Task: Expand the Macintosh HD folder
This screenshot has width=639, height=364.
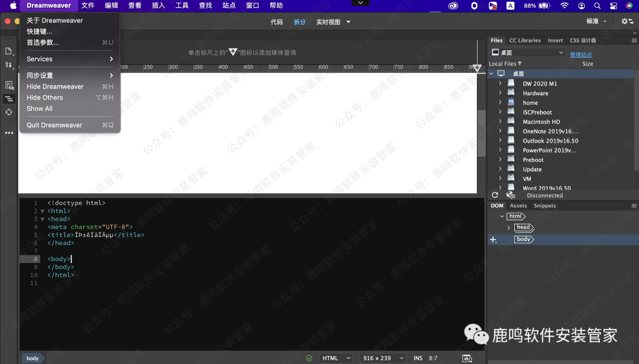Action: pos(500,122)
